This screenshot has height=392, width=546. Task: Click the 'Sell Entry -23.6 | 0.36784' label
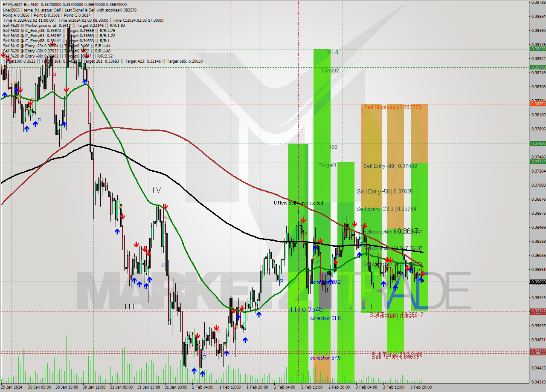tap(386, 209)
